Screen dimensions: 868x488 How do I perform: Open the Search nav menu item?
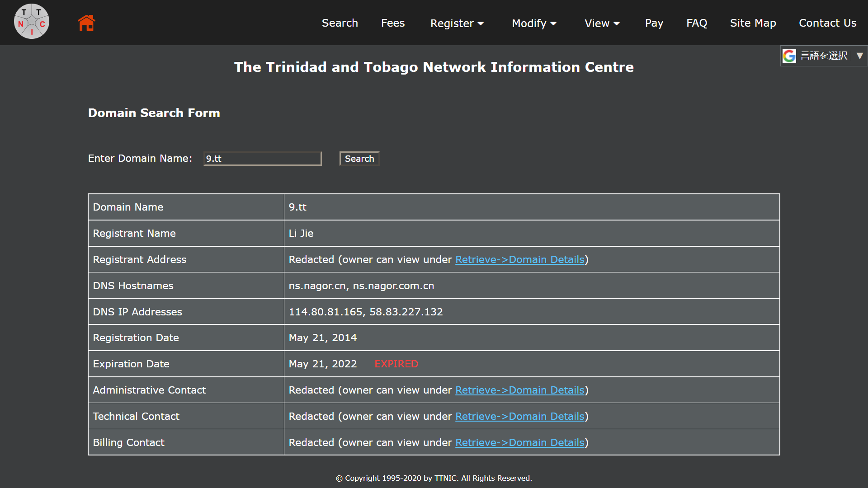coord(340,23)
